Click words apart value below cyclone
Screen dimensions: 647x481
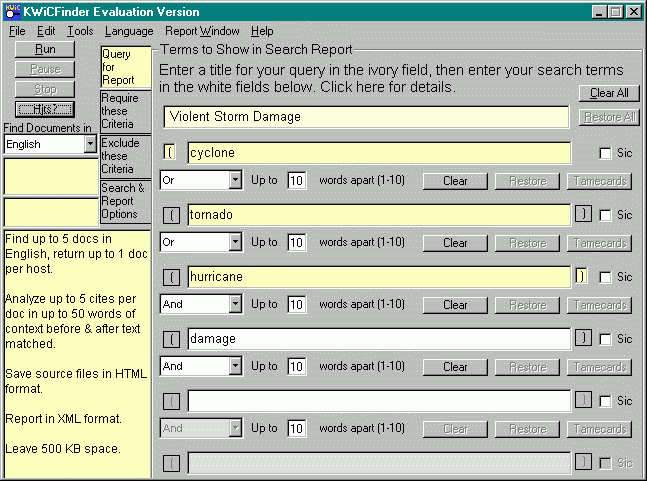296,181
